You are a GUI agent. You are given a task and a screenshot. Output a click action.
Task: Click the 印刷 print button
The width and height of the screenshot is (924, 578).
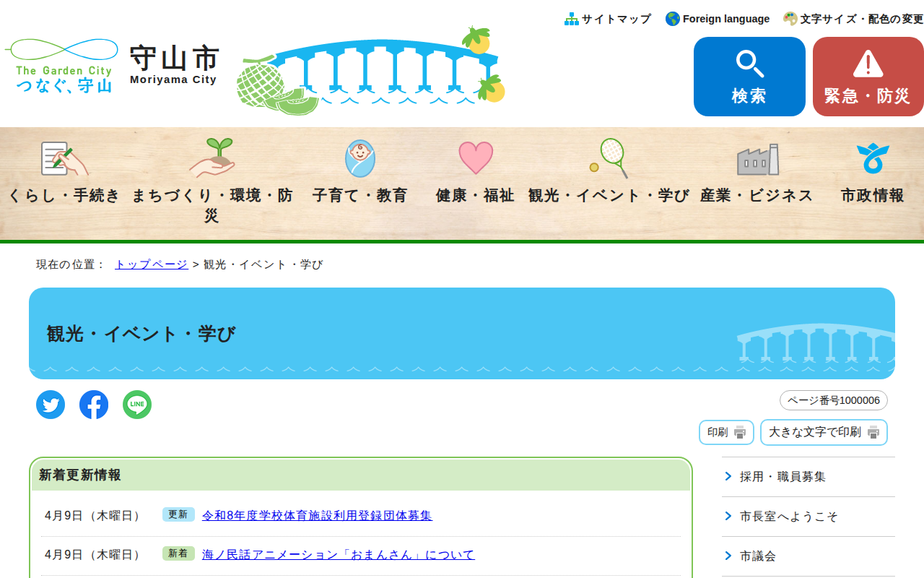(x=726, y=432)
